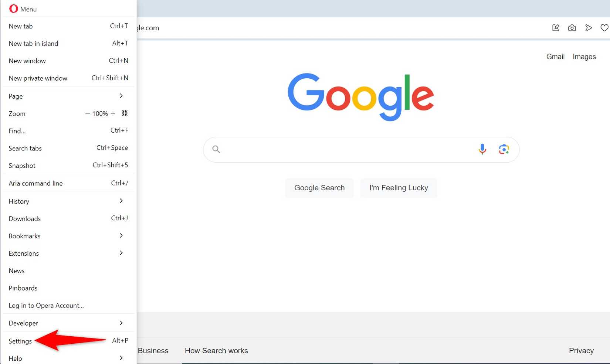Send page to My Flow with arrow icon
The height and width of the screenshot is (364, 610).
point(589,28)
